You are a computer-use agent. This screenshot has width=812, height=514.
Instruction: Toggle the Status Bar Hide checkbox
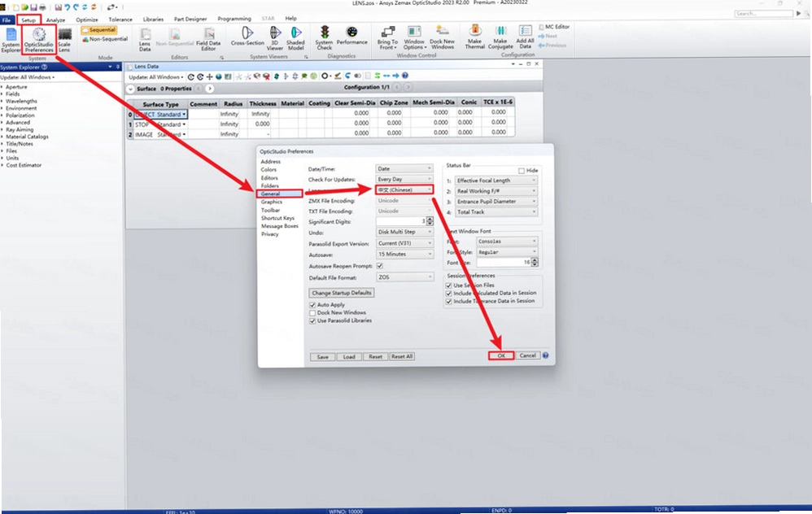click(x=521, y=171)
